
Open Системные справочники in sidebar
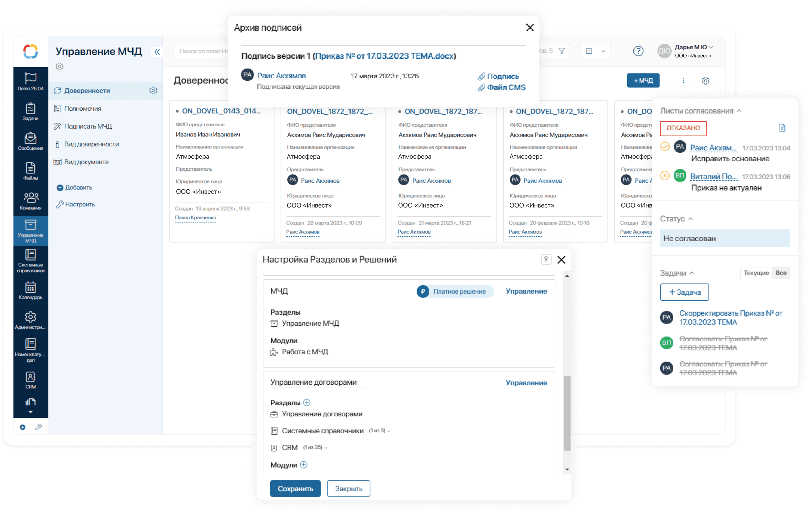[30, 261]
